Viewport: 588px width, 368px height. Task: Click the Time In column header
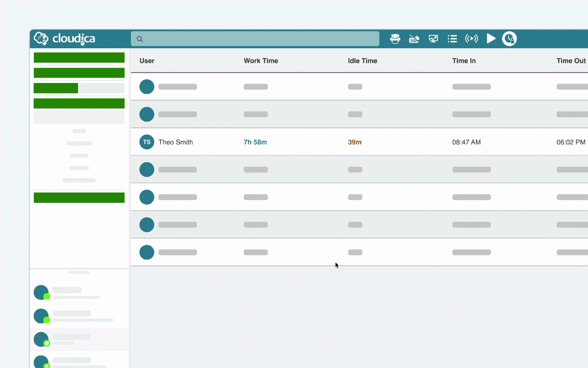click(464, 61)
